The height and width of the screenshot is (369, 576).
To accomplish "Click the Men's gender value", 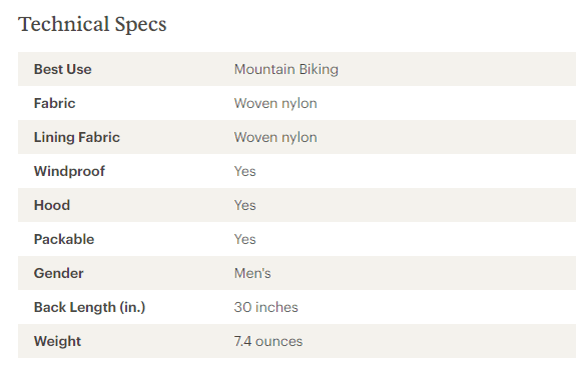I will 252,273.
